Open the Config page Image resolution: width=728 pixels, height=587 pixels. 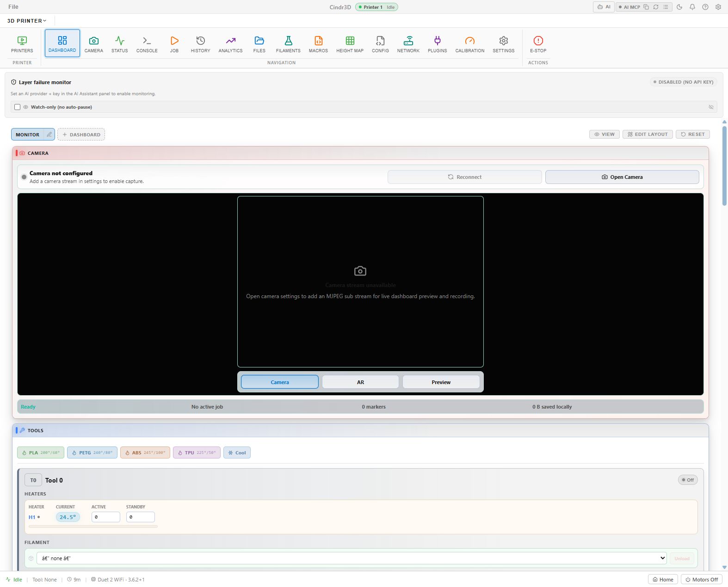pyautogui.click(x=380, y=43)
